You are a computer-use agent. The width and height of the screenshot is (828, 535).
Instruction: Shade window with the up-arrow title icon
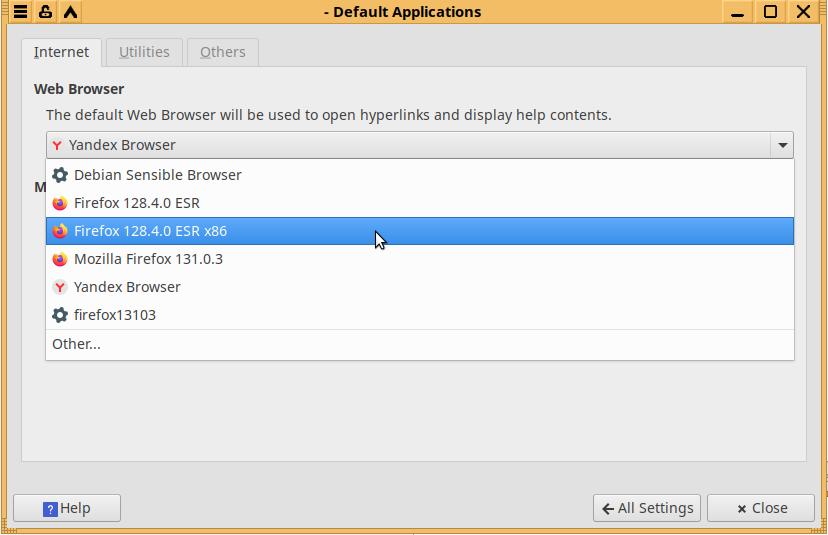[70, 12]
